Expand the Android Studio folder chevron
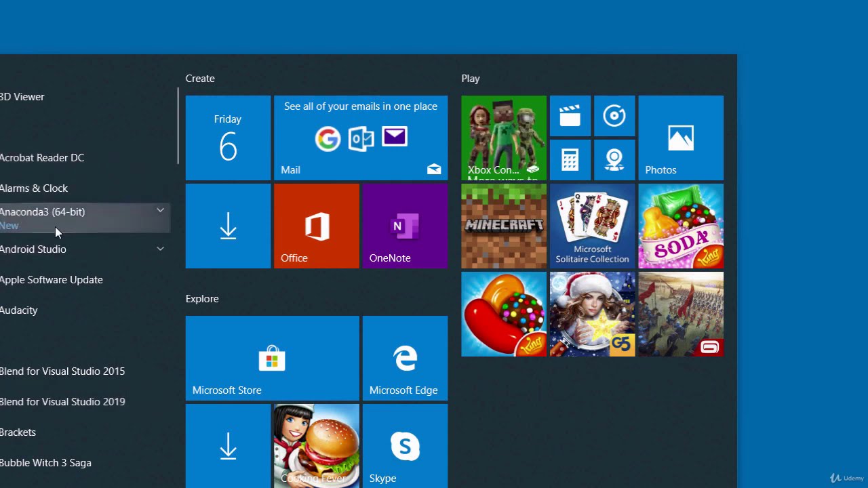 click(x=160, y=249)
